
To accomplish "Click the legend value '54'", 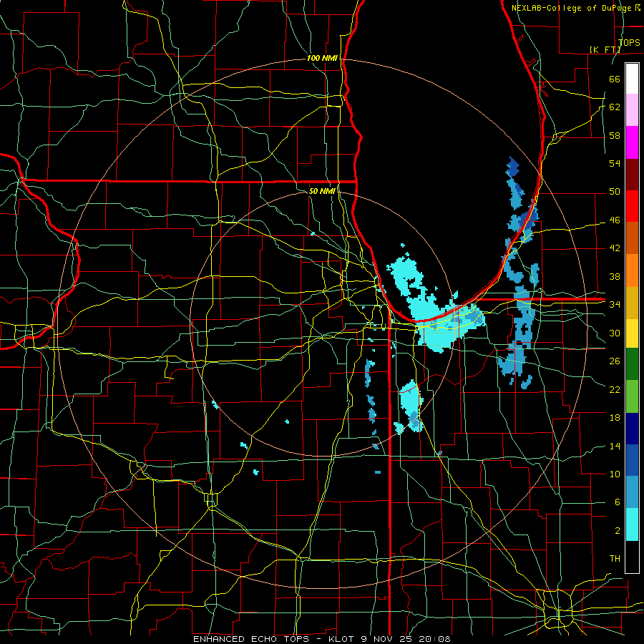I will click(615, 163).
